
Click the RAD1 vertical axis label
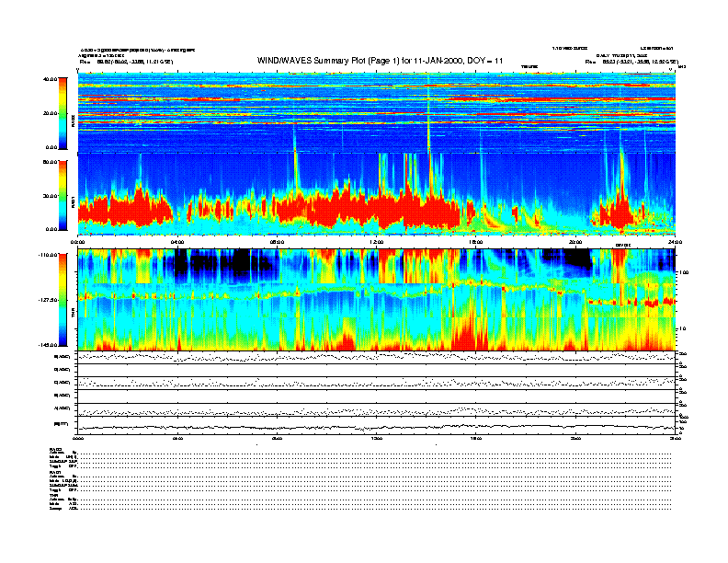73,201
